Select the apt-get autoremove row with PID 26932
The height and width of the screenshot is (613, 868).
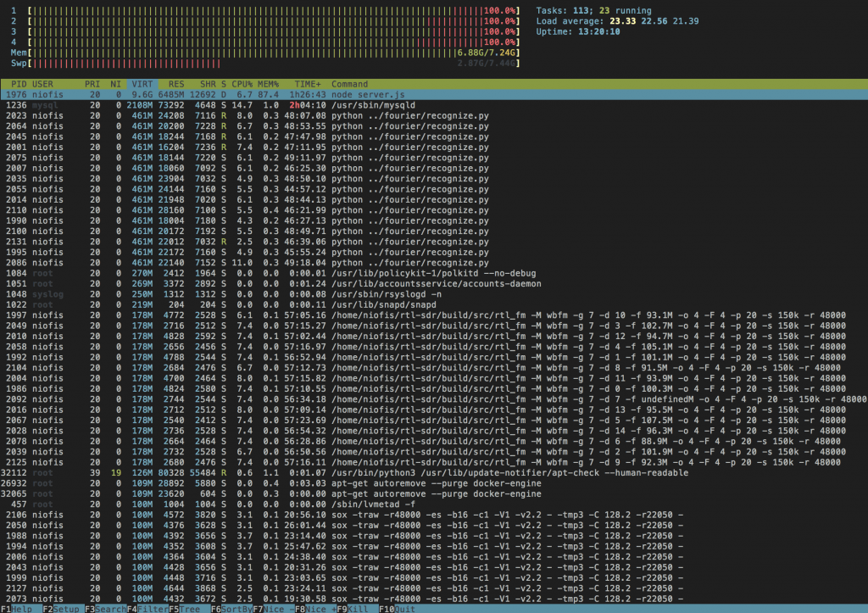point(434,484)
